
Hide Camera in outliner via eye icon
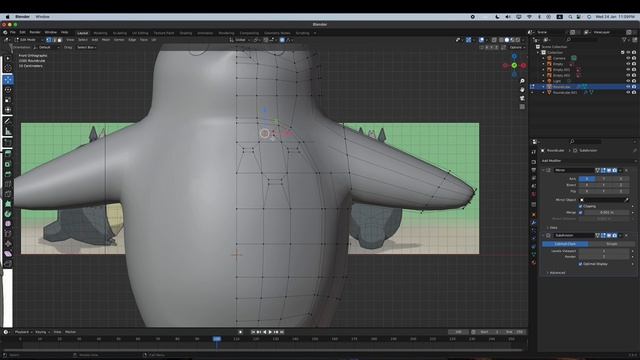(628, 58)
